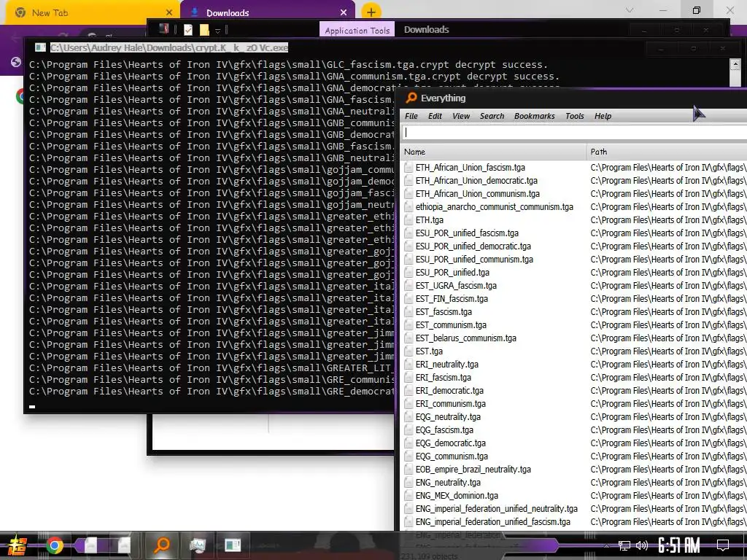The image size is (747, 560).
Task: Open the notification center icon
Action: (x=723, y=545)
